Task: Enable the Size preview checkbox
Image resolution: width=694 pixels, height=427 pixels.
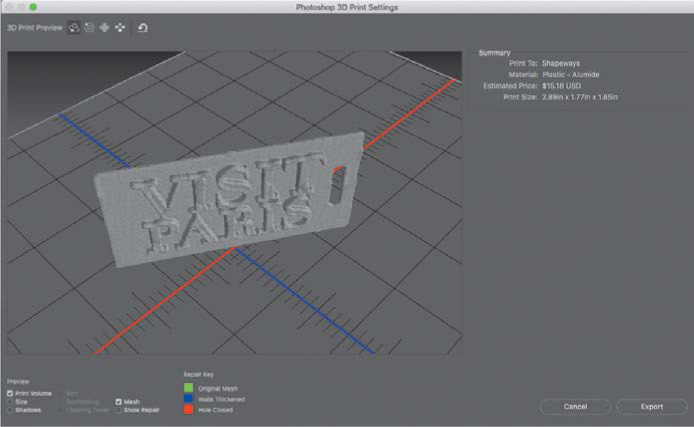Action: click(10, 401)
